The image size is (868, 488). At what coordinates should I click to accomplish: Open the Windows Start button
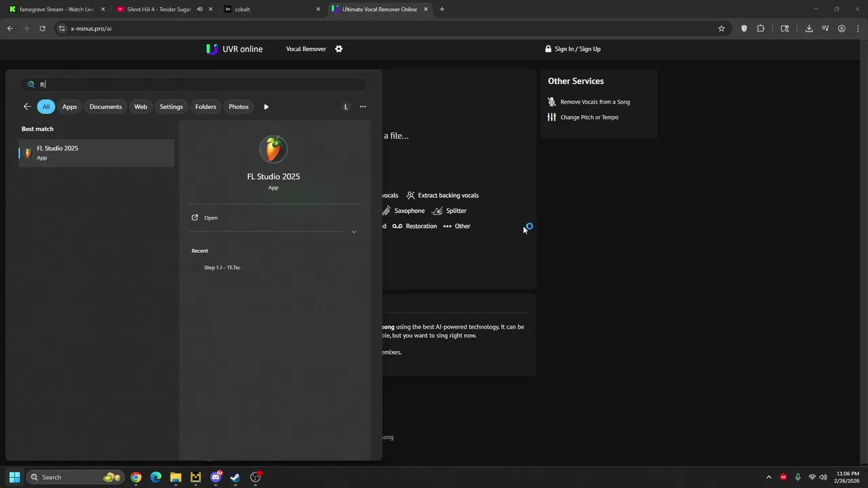point(14,477)
